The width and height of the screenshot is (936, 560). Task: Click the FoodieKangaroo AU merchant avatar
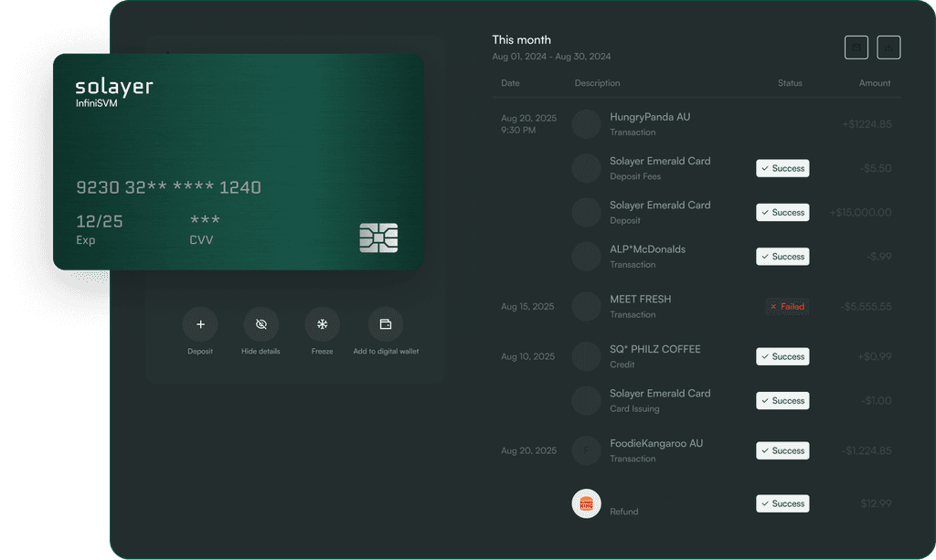(586, 451)
